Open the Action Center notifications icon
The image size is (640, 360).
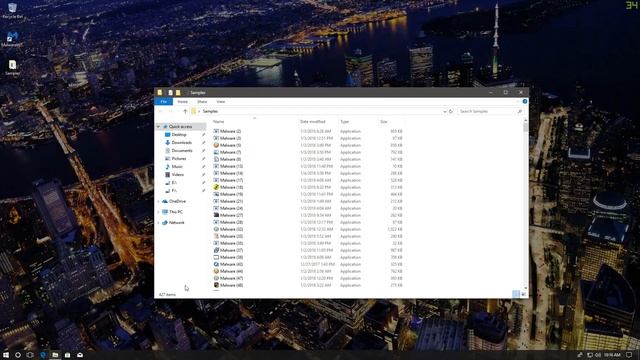[x=629, y=355]
